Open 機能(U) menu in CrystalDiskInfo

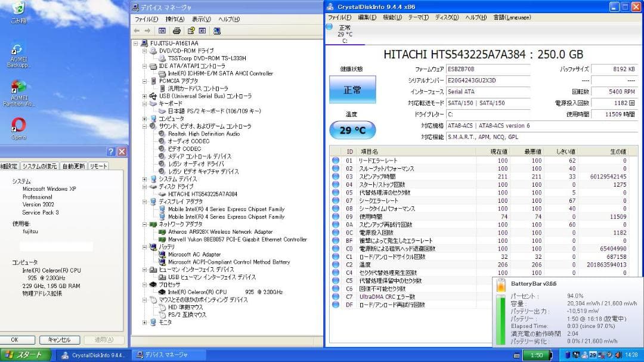click(x=392, y=17)
